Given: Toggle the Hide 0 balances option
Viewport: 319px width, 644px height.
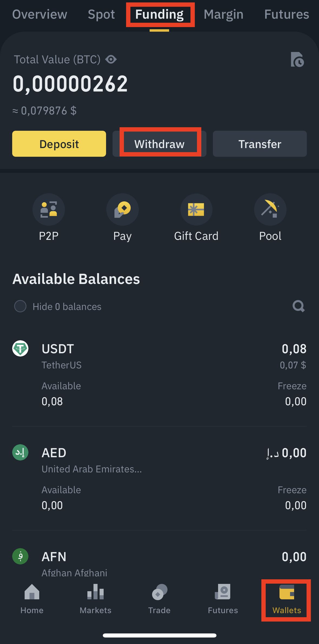Looking at the screenshot, I should pos(20,306).
